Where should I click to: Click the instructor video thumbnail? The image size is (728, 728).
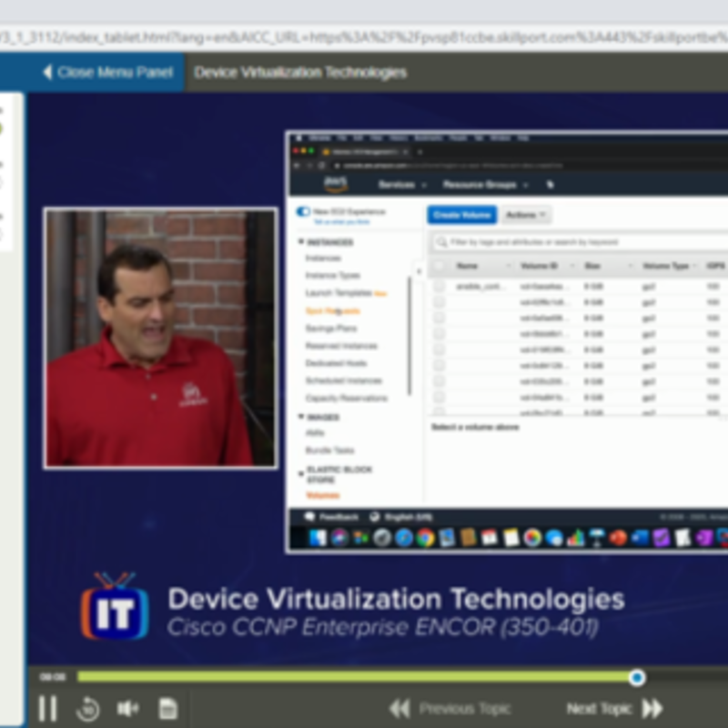[x=161, y=338]
